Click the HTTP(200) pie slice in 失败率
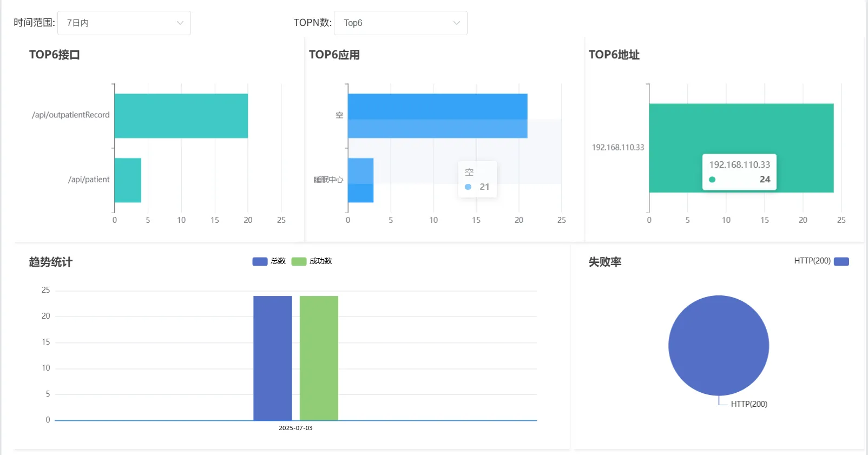The width and height of the screenshot is (868, 455). tap(719, 345)
